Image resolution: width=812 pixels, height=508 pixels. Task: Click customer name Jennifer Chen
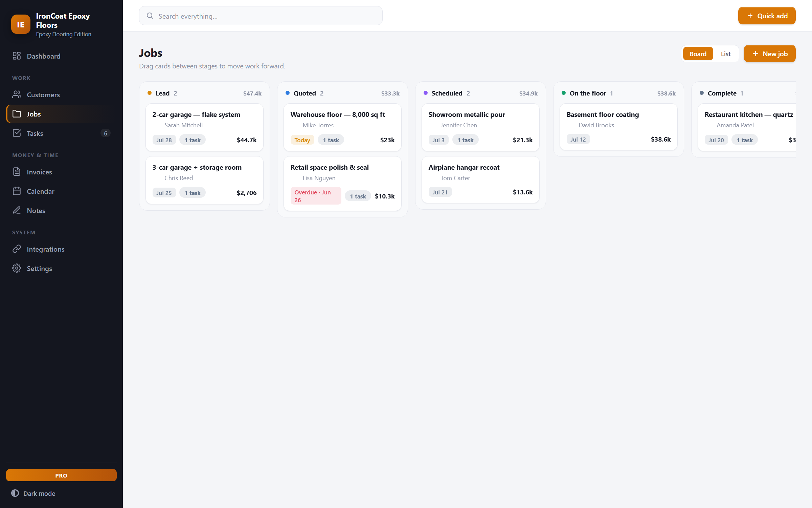click(x=458, y=125)
